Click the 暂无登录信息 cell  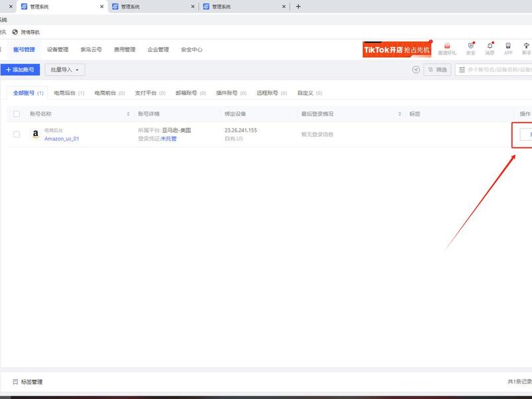pyautogui.click(x=317, y=134)
